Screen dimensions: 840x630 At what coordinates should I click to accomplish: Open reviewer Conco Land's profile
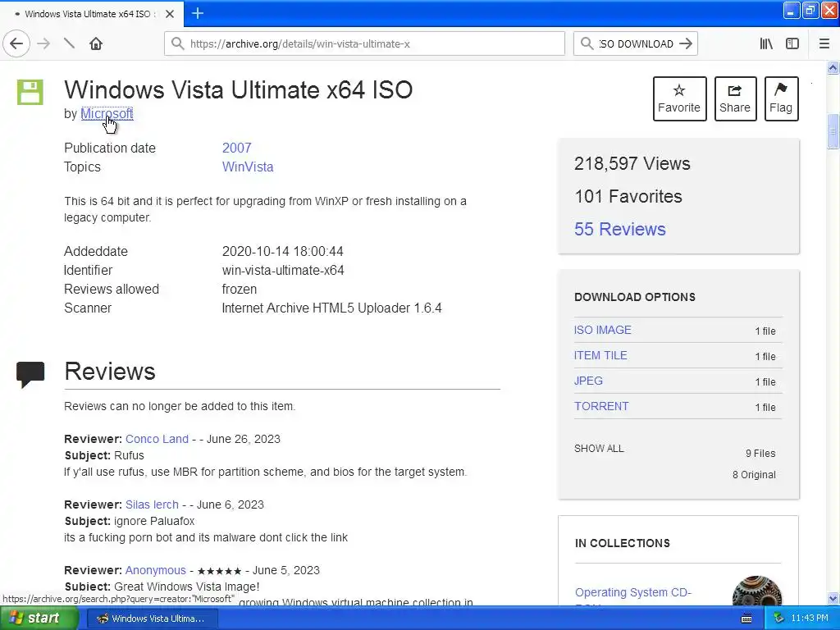[x=157, y=439]
